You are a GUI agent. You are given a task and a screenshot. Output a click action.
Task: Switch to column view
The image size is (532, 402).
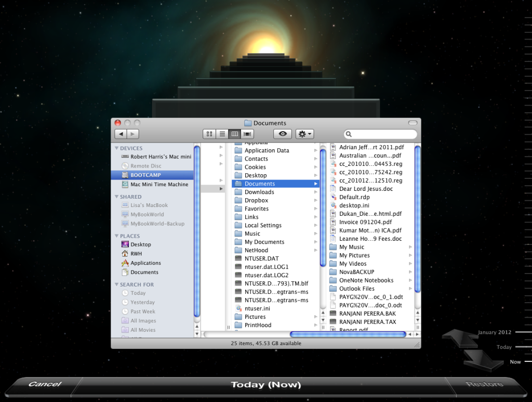pos(234,134)
